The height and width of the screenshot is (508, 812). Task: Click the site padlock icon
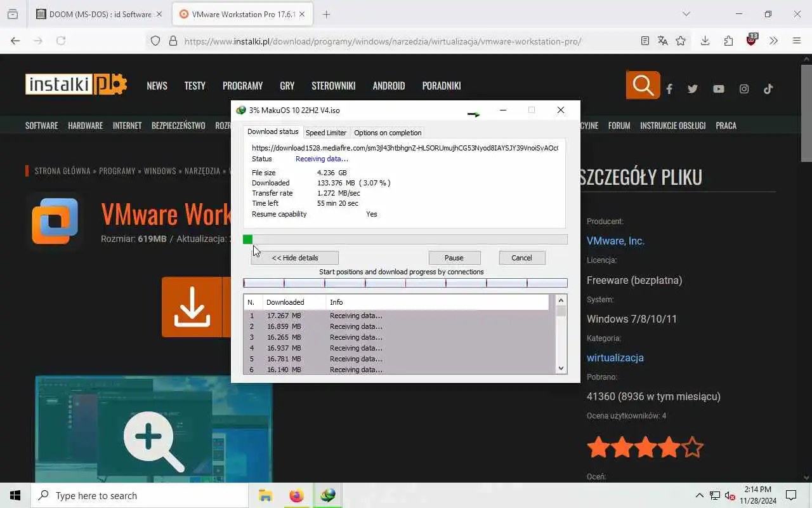(173, 41)
